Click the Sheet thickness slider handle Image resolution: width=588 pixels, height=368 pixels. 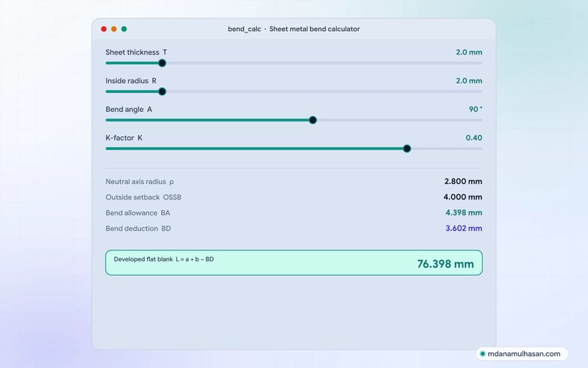(162, 63)
